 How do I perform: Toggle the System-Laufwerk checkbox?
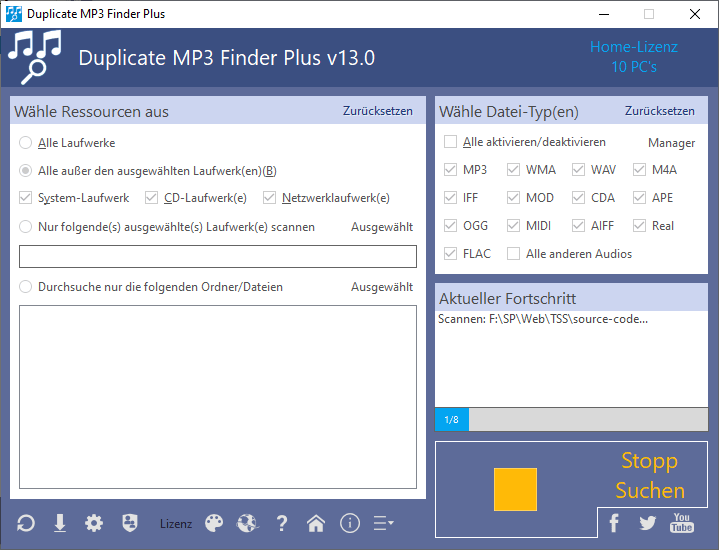tap(26, 198)
